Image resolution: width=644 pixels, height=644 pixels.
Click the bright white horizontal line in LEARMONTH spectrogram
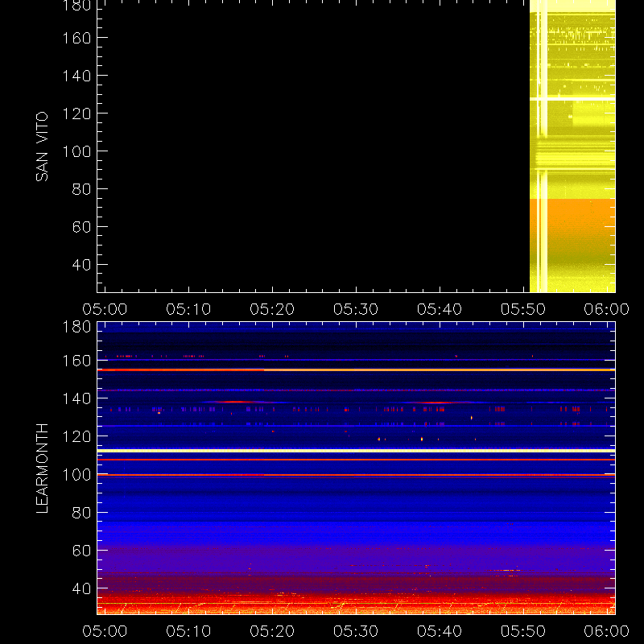[356, 451]
